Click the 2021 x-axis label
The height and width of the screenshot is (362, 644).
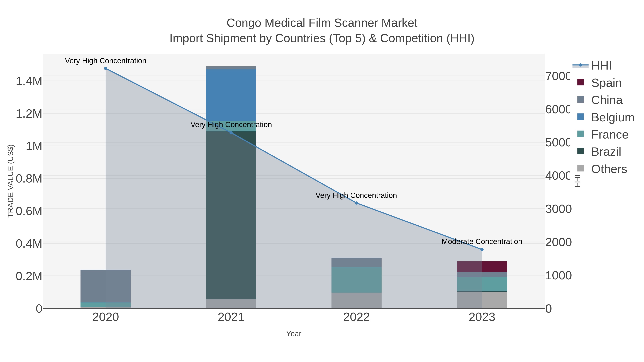coord(231,317)
